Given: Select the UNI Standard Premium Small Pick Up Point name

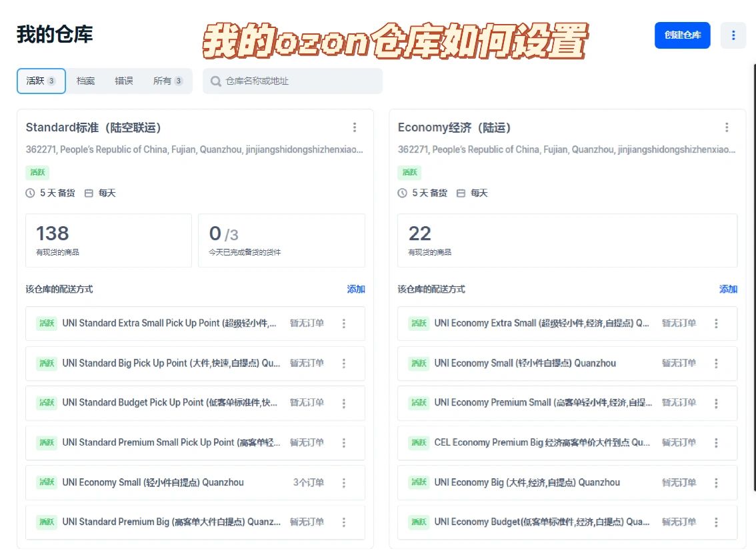Looking at the screenshot, I should [x=171, y=442].
